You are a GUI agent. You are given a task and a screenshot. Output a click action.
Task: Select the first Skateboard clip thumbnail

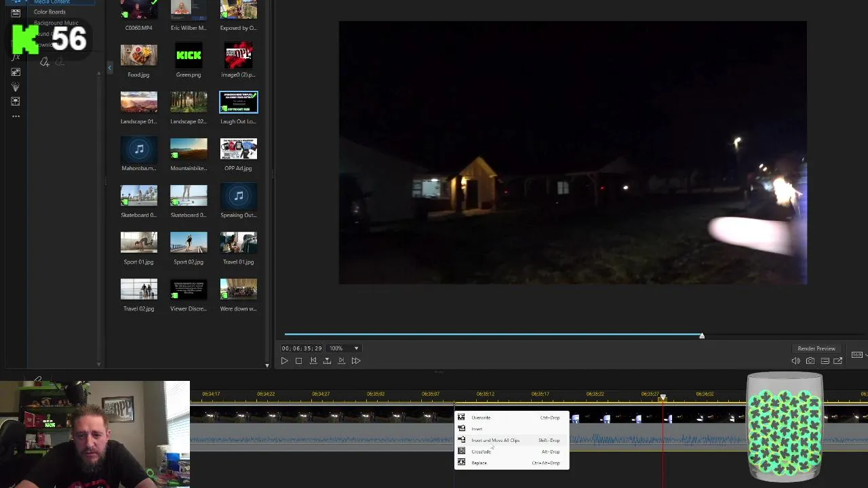click(138, 196)
